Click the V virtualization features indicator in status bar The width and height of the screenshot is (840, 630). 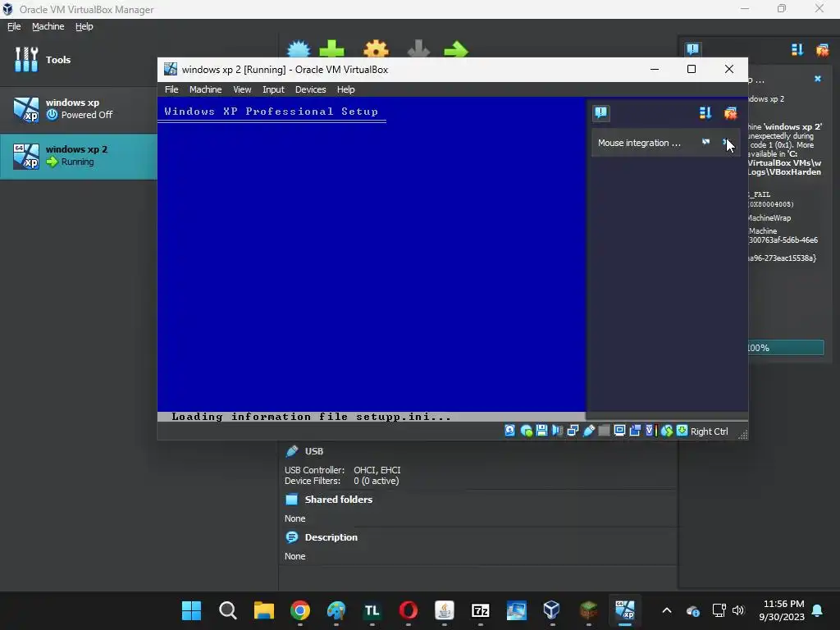point(651,431)
